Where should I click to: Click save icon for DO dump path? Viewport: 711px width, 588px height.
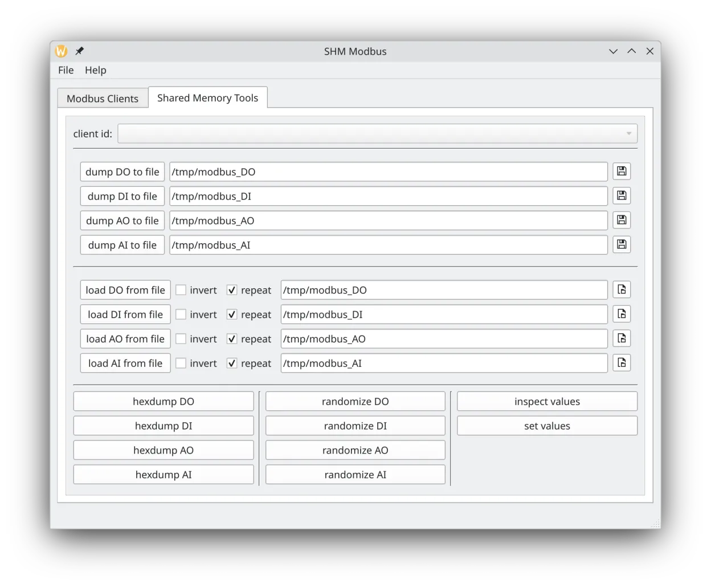622,171
